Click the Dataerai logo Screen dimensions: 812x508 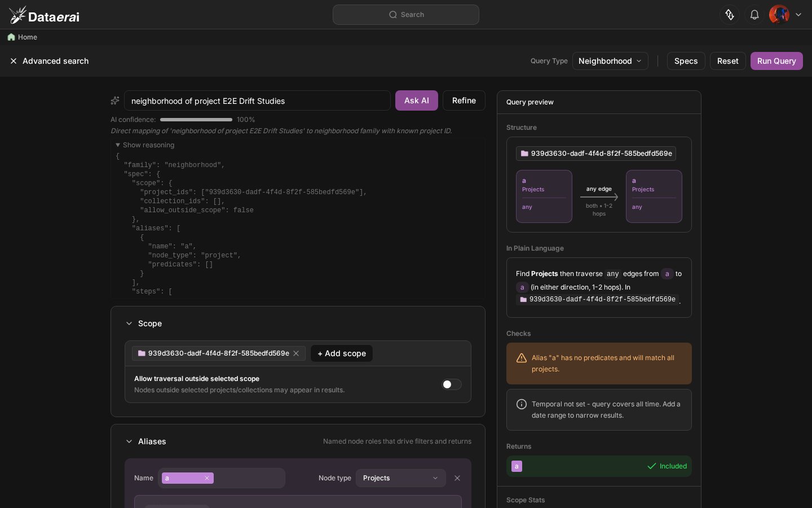pos(45,15)
